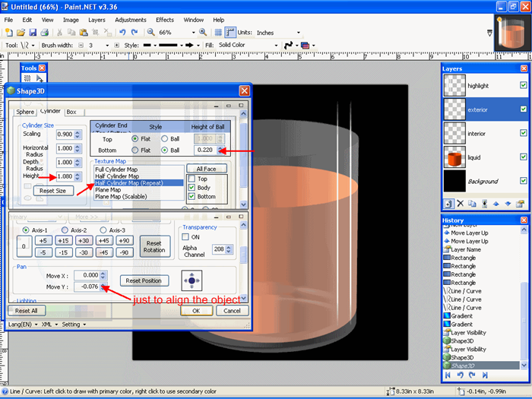The height and width of the screenshot is (399, 532).
Task: Click Delete Layer X icon in Layers panel
Action: pyautogui.click(x=460, y=204)
